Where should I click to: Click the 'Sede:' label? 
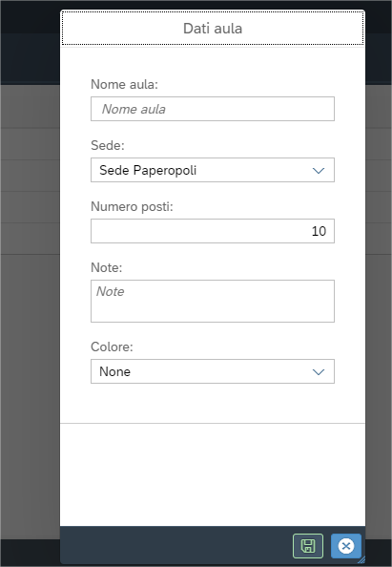[x=108, y=145]
